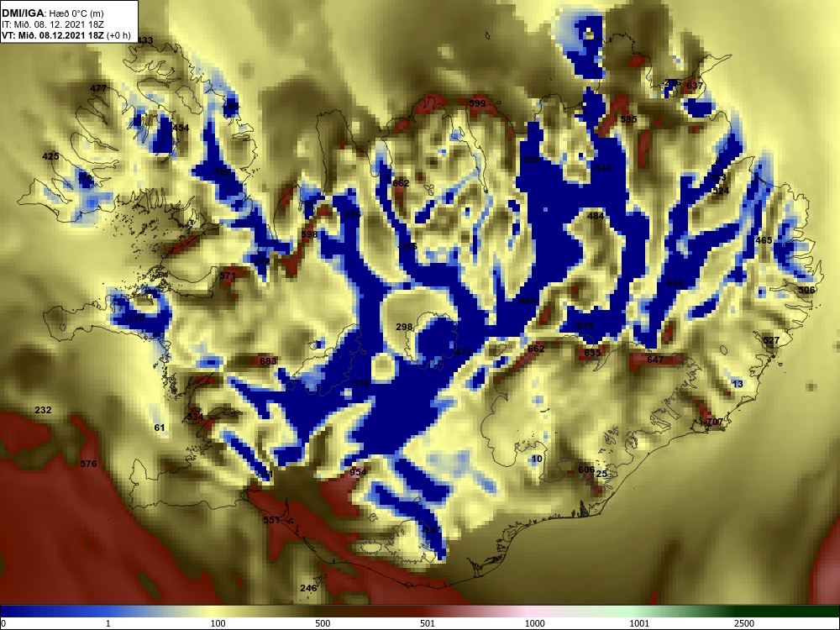
Task: Click the legend label "100"
Action: 218,623
